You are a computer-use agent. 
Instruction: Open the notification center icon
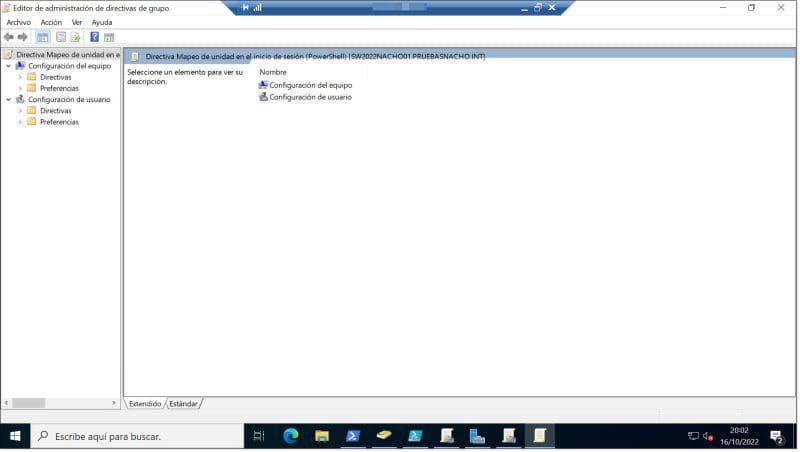[777, 437]
